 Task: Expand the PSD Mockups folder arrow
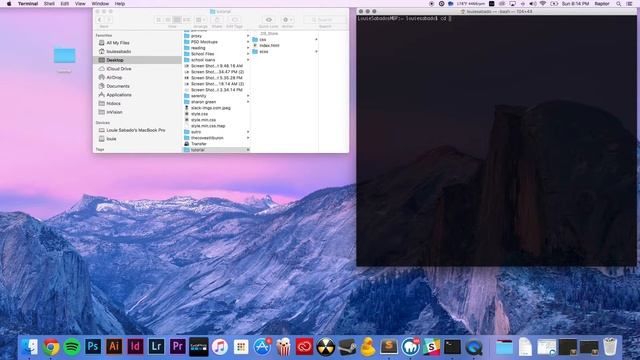click(x=248, y=42)
